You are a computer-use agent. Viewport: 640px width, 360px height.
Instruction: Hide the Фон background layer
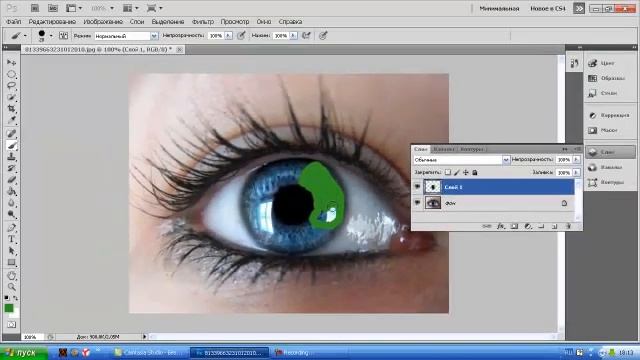tap(417, 202)
